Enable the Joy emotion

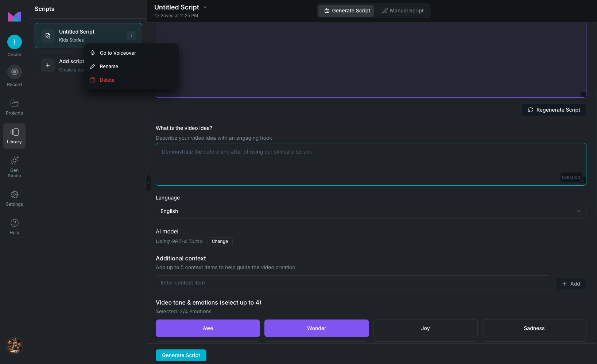pos(425,328)
